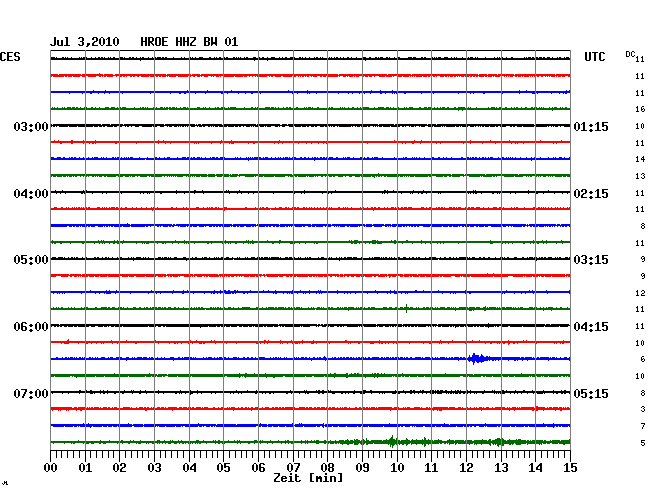Viewport: 650px width, 494px height.
Task: Click minute label 07 on the time axis
Action: [293, 467]
